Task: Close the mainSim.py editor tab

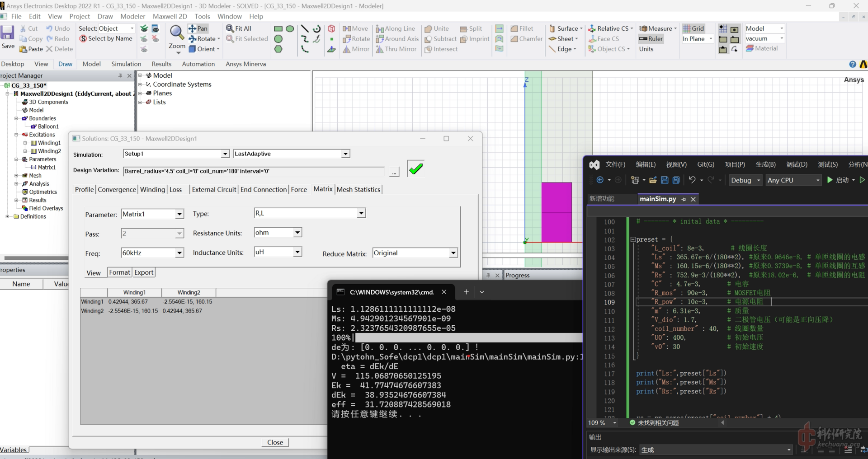Action: 693,199
